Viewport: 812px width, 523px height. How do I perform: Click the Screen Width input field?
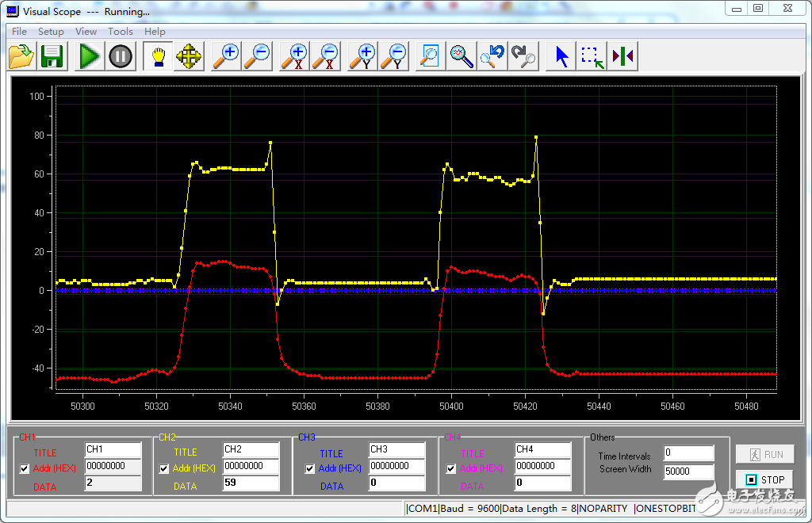[x=688, y=471]
